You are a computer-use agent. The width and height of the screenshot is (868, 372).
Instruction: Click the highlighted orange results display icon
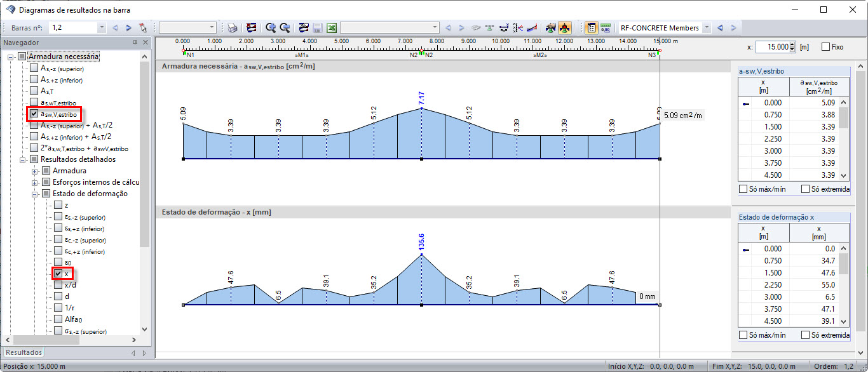565,28
